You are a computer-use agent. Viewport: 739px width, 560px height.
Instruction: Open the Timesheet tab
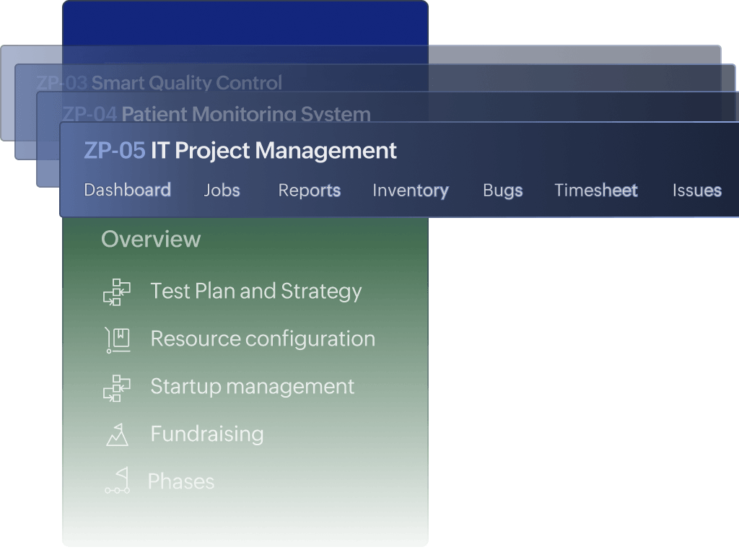tap(595, 191)
